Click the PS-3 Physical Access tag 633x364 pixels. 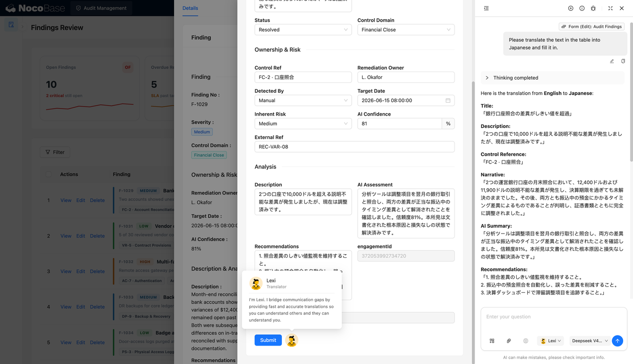146,352
